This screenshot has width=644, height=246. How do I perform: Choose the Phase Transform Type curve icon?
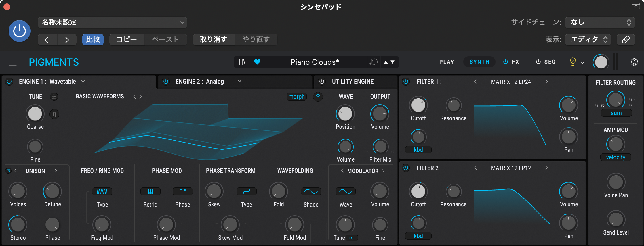247,191
